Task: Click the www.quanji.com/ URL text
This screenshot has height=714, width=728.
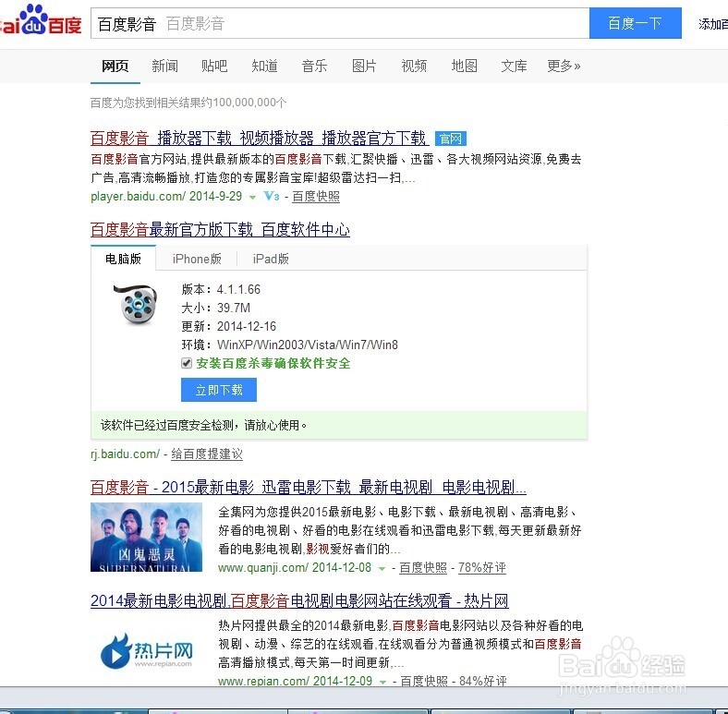Action: (x=262, y=568)
